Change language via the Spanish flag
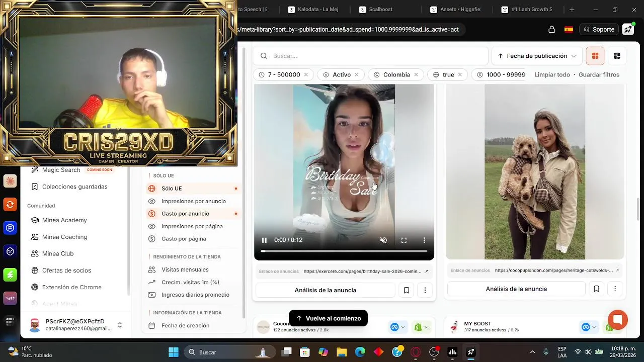Screen dimensions: 644x362 [569, 30]
